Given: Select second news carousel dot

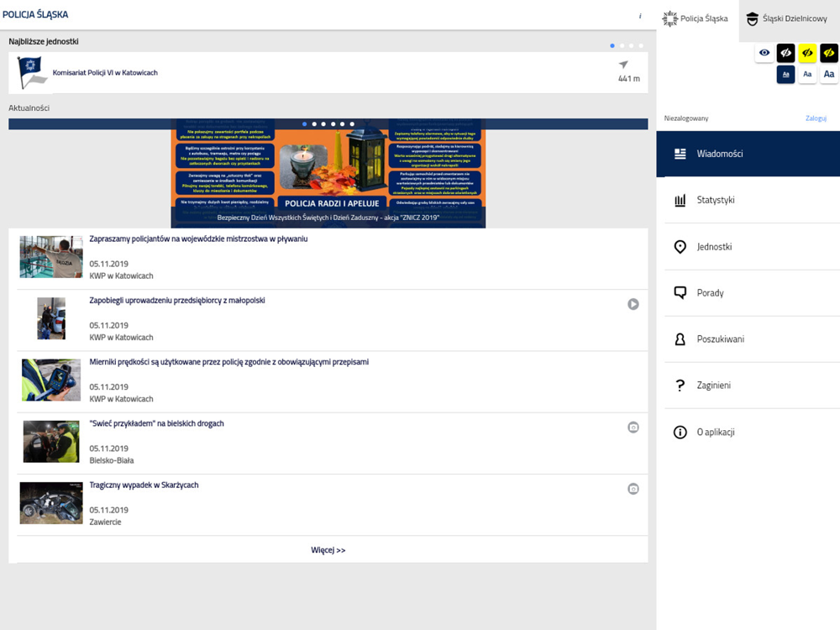Looking at the screenshot, I should tap(314, 124).
